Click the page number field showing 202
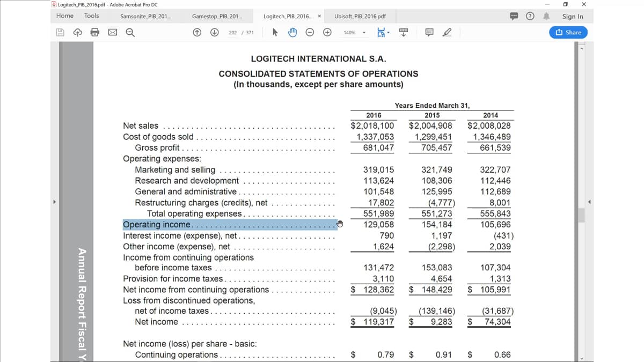644x362 pixels. click(x=233, y=33)
